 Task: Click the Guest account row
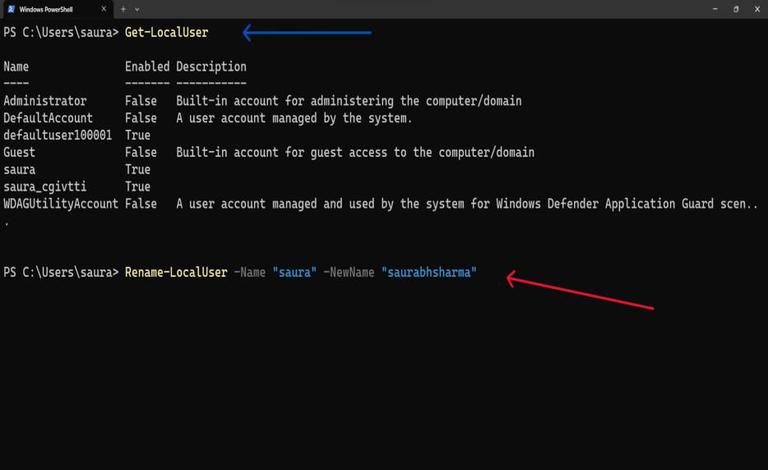click(269, 152)
